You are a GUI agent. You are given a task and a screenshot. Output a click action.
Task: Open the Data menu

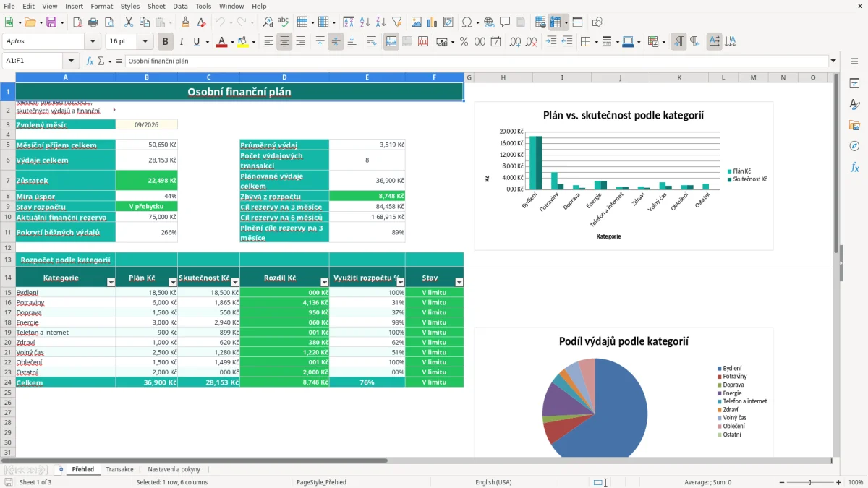point(180,6)
